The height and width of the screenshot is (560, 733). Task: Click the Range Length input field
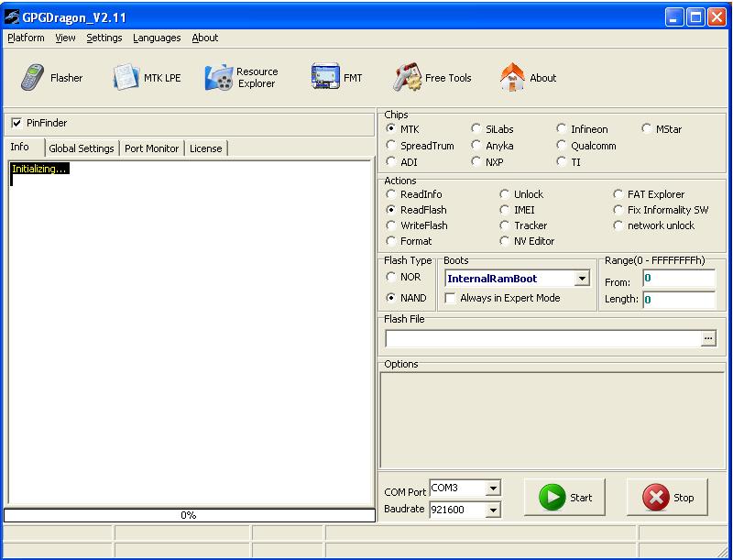679,299
